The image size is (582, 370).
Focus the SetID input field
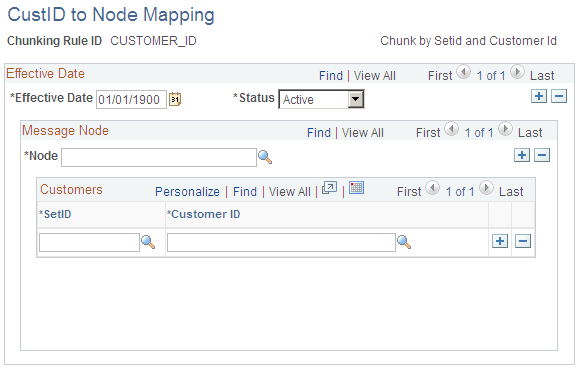coord(89,242)
